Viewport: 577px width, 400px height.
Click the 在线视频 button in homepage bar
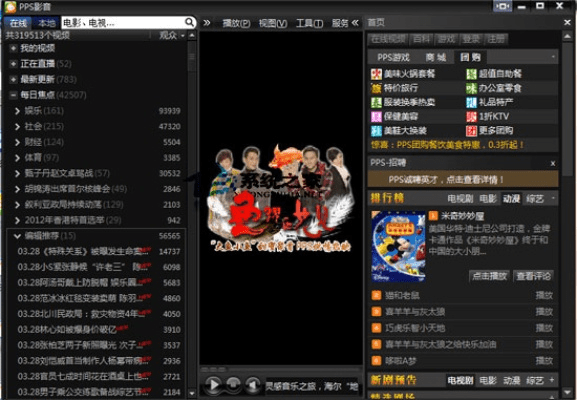point(387,39)
